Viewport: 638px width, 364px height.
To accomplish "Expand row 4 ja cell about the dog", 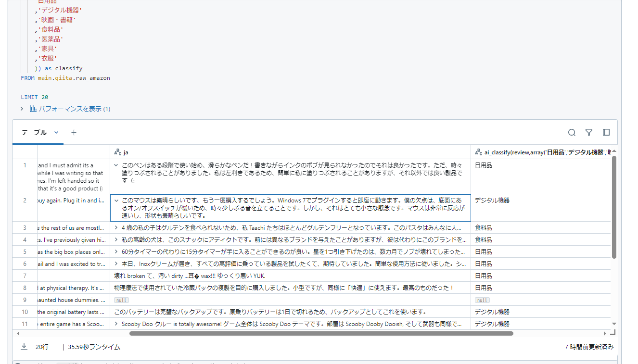I will click(x=116, y=239).
